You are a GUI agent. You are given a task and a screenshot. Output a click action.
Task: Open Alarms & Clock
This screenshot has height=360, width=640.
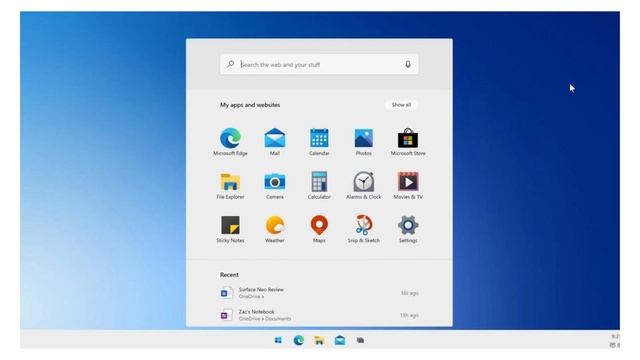tap(363, 186)
